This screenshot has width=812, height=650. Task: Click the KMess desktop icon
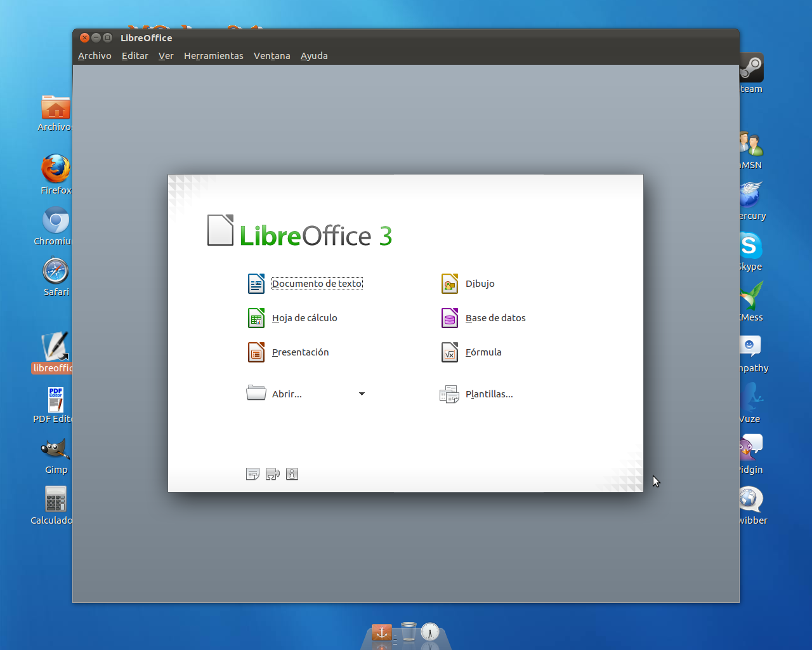(x=752, y=296)
